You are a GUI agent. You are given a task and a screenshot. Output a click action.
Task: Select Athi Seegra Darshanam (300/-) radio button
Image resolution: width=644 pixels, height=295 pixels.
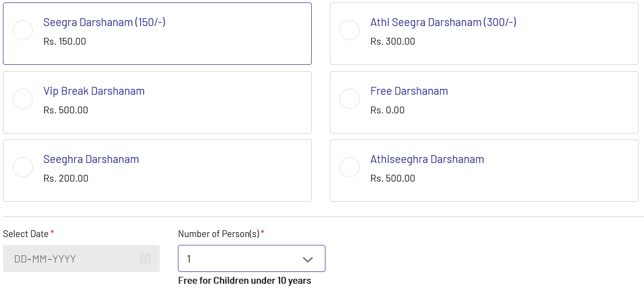click(349, 30)
